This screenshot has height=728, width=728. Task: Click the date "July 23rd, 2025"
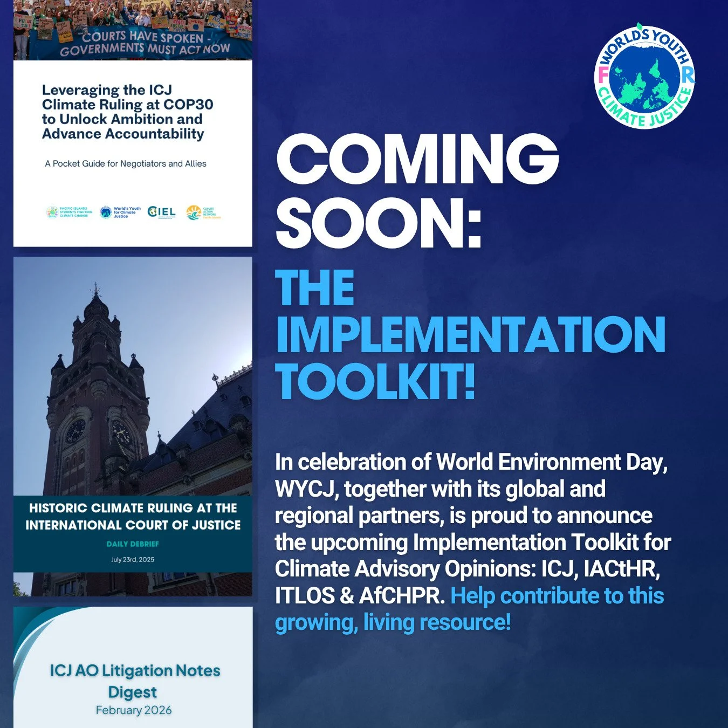tap(133, 560)
